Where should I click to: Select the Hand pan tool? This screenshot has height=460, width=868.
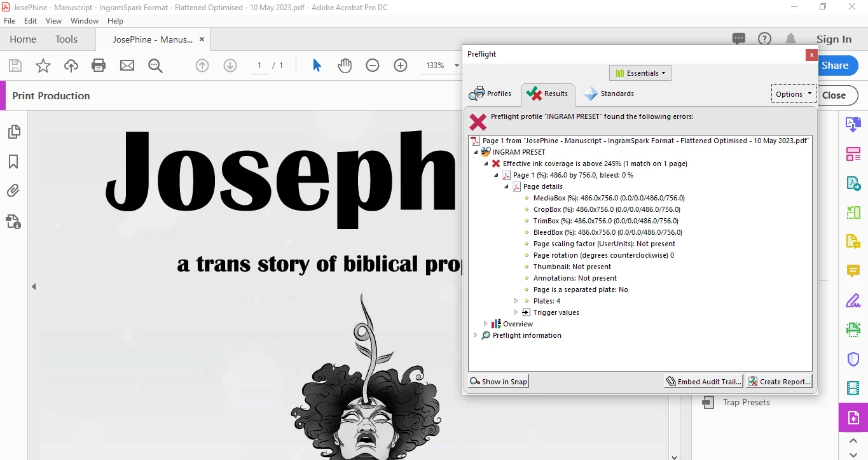pyautogui.click(x=345, y=66)
